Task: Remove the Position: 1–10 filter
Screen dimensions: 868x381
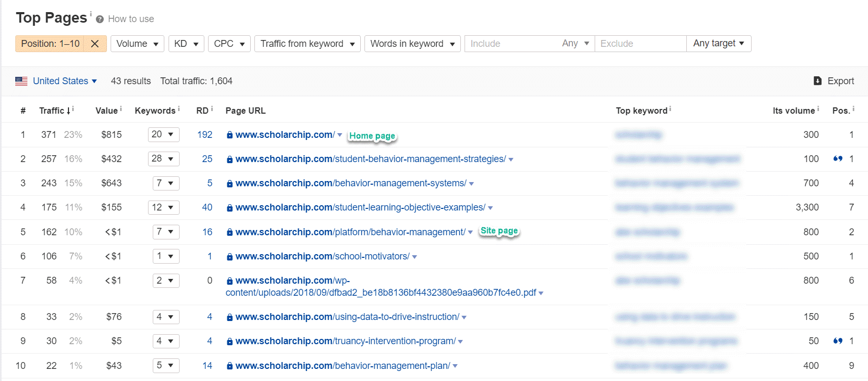Action: pyautogui.click(x=95, y=44)
